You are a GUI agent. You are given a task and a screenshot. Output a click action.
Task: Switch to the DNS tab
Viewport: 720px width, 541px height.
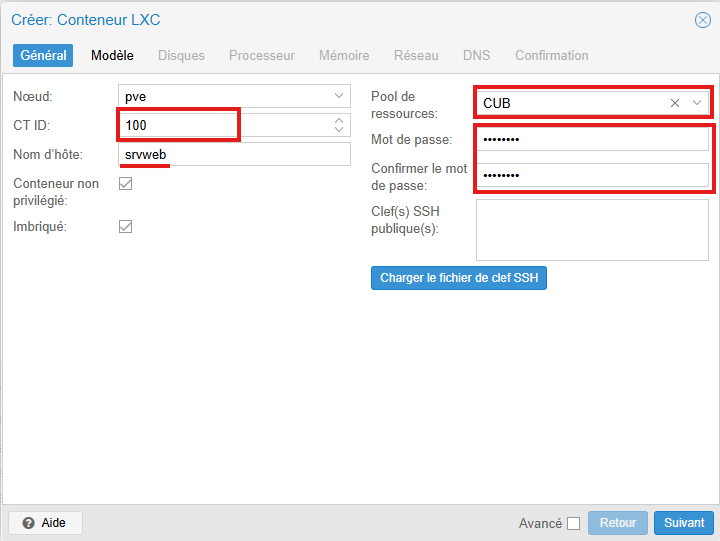477,56
